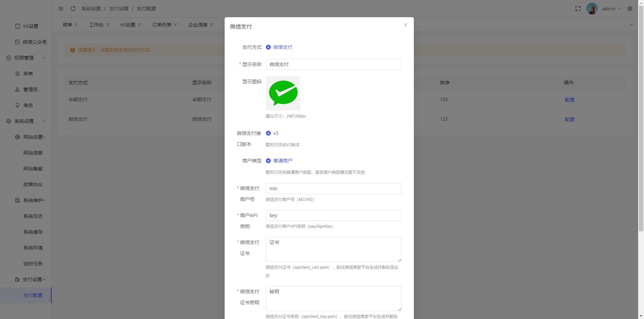Switch to the 企业信息 tab
Image resolution: width=644 pixels, height=319 pixels.
[x=198, y=25]
